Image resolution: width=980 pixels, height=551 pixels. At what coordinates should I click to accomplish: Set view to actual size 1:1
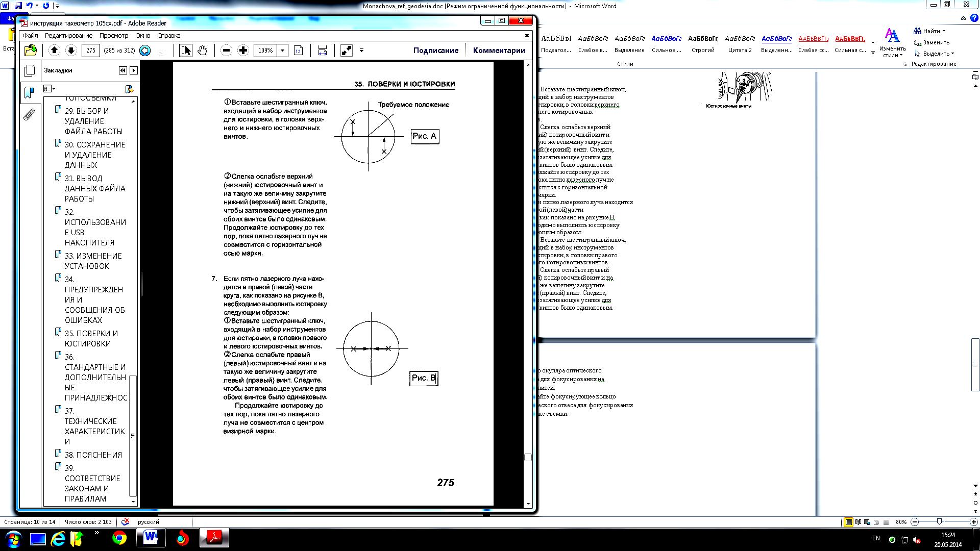(299, 50)
